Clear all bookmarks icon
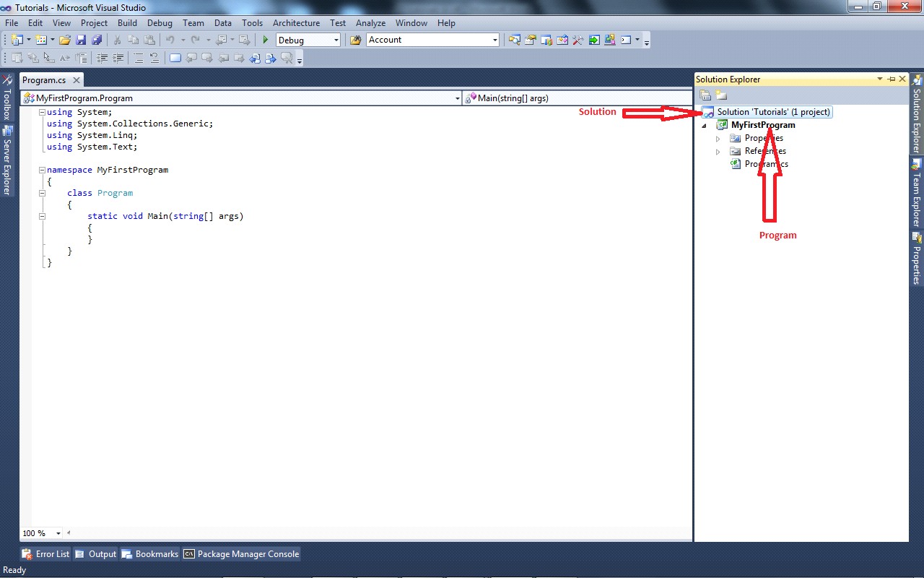The height and width of the screenshot is (578, 924). (x=287, y=58)
